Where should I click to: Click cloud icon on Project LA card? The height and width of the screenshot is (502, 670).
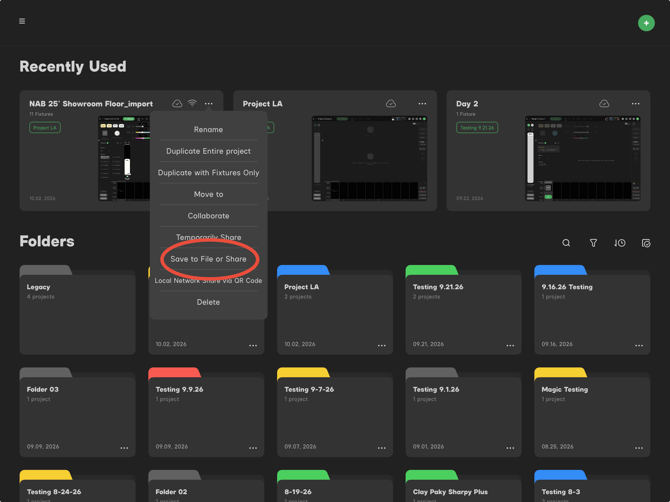(391, 103)
